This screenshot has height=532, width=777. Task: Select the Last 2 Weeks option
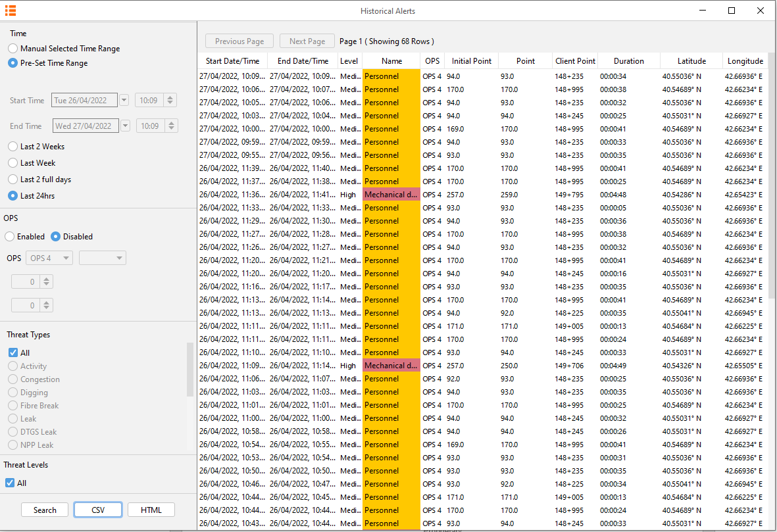click(x=13, y=147)
